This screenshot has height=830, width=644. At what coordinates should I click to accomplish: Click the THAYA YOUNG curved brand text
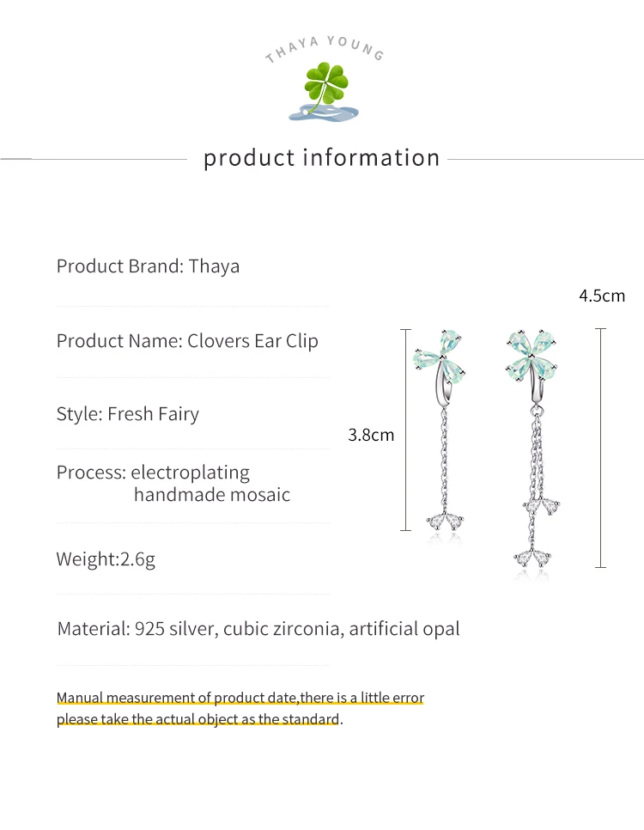[x=325, y=49]
